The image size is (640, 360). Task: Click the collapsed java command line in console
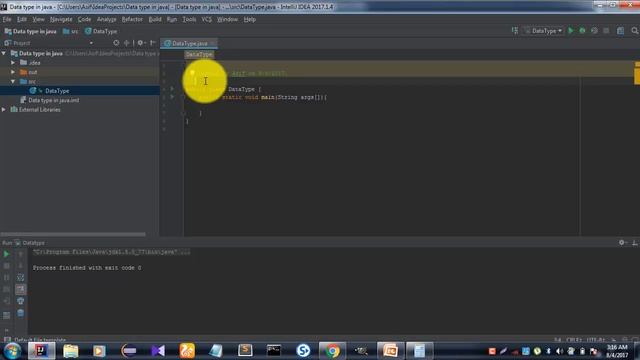[111, 252]
